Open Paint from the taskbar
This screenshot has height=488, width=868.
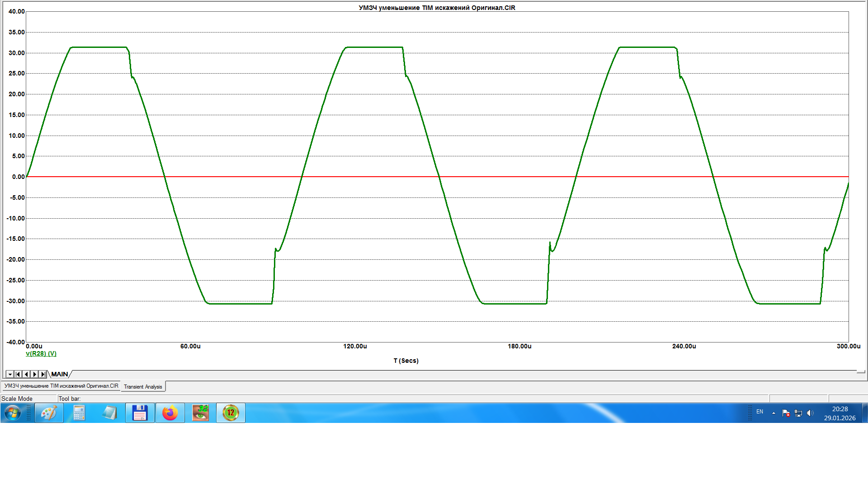(x=49, y=413)
